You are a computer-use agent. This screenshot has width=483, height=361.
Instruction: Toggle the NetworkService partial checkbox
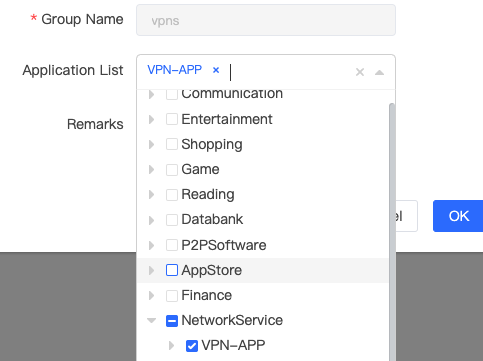pyautogui.click(x=172, y=321)
